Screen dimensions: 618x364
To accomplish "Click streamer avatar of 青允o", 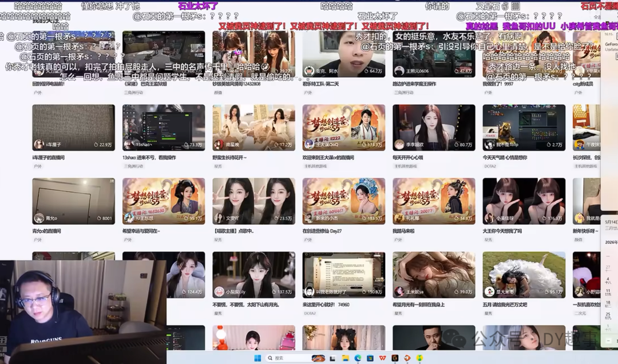I will coord(39,218).
